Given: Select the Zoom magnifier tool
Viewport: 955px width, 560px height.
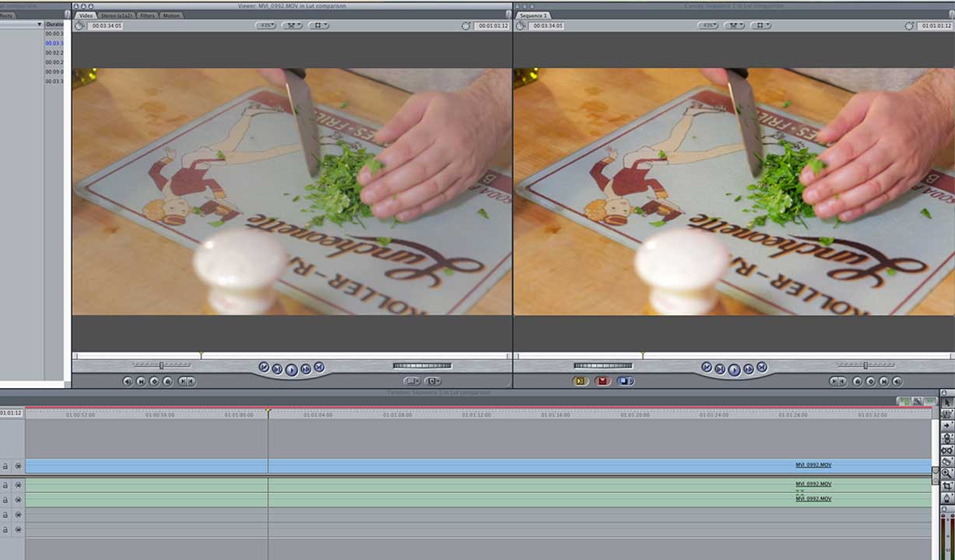Looking at the screenshot, I should point(946,473).
